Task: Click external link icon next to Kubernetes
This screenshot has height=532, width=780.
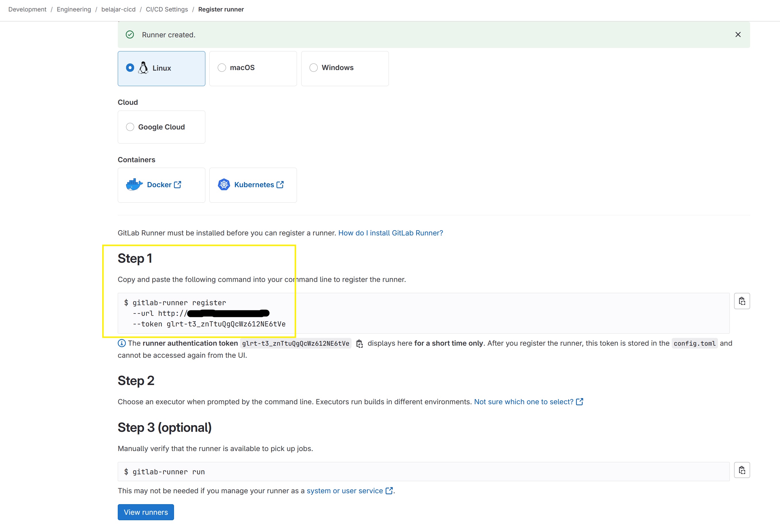Action: [280, 185]
